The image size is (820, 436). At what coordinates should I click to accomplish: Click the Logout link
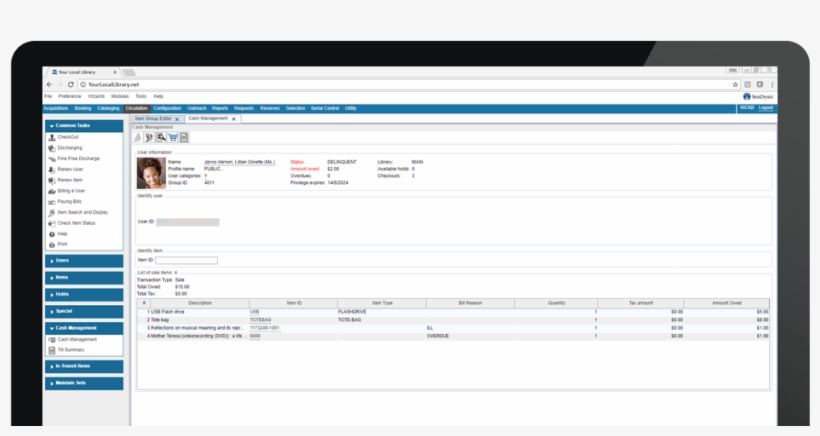coord(766,107)
